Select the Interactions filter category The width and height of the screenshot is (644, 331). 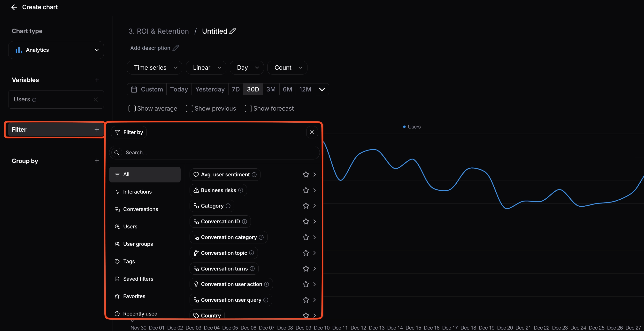(145, 192)
